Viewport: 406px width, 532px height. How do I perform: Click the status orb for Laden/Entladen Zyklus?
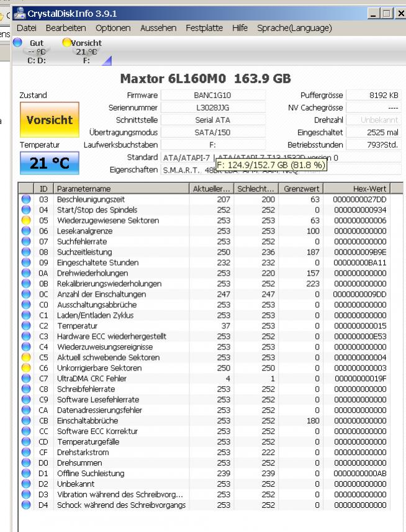[x=26, y=315]
